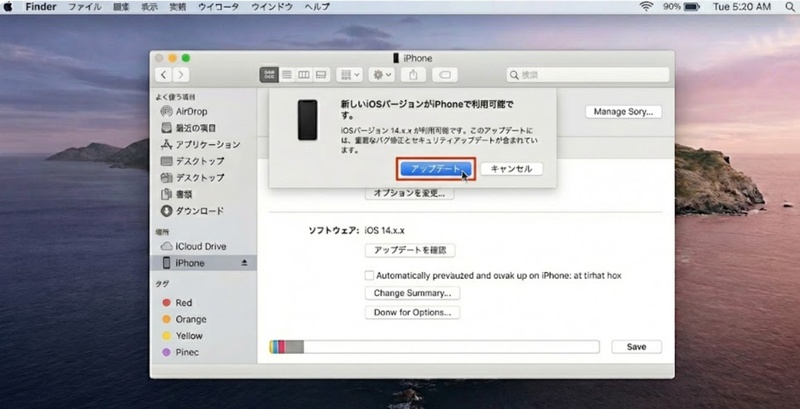Viewport: 800px width, 409px height.
Task: Click the Save button
Action: point(636,347)
